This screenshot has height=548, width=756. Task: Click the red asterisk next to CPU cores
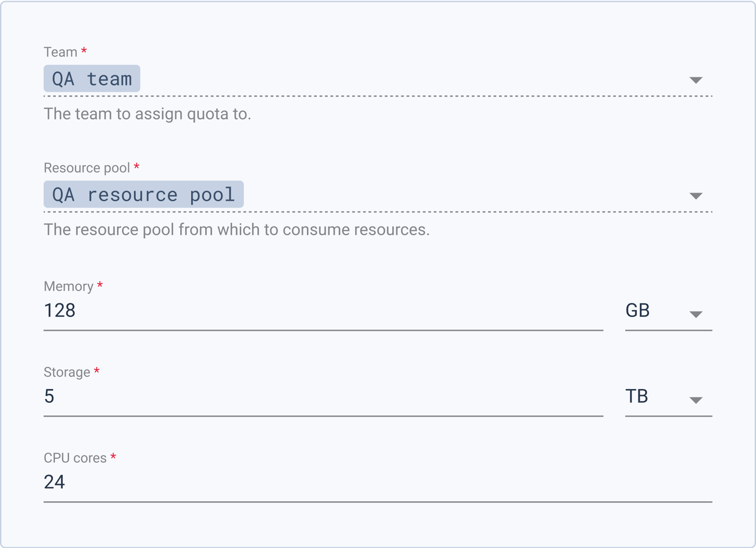click(113, 457)
